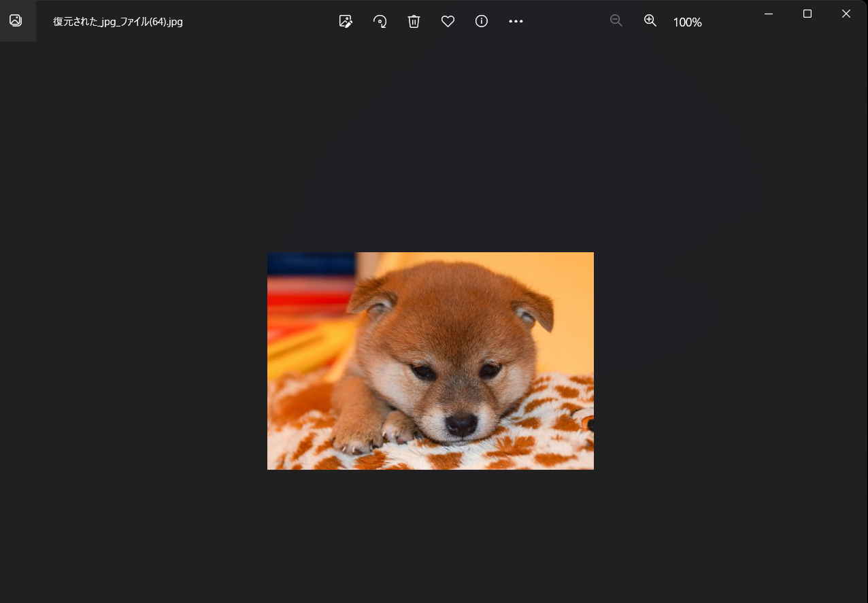
Task: Open the Photos gallery icon at top-left
Action: pyautogui.click(x=16, y=20)
